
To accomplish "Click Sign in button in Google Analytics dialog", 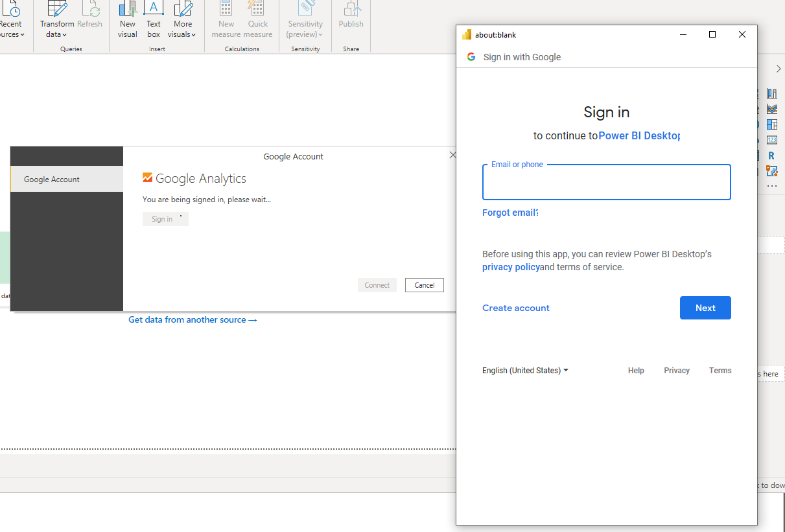I will (165, 219).
